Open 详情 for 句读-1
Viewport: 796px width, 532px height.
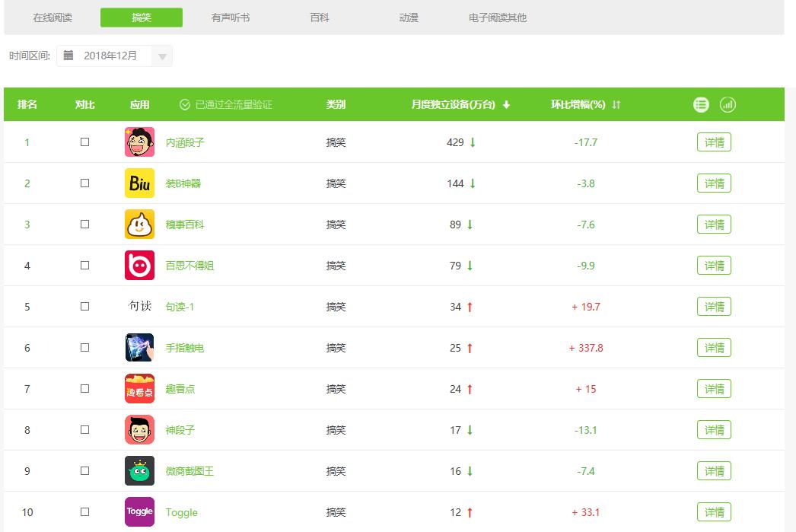pos(715,307)
